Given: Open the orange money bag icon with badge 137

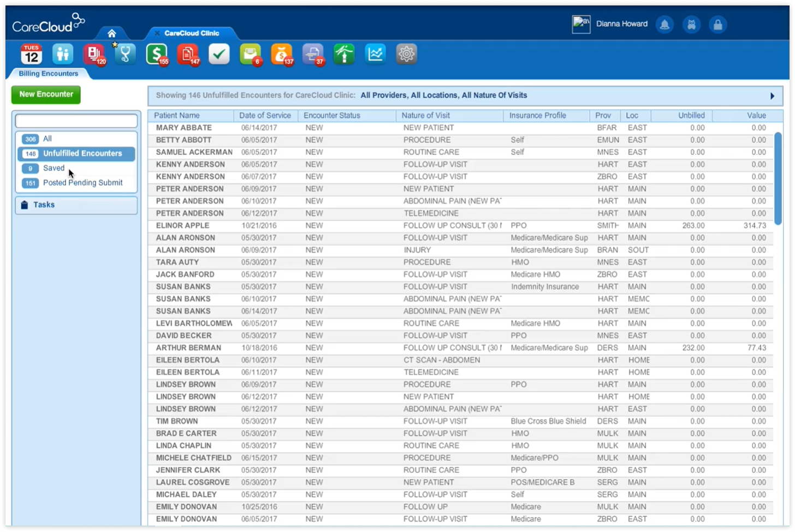Looking at the screenshot, I should [x=282, y=54].
